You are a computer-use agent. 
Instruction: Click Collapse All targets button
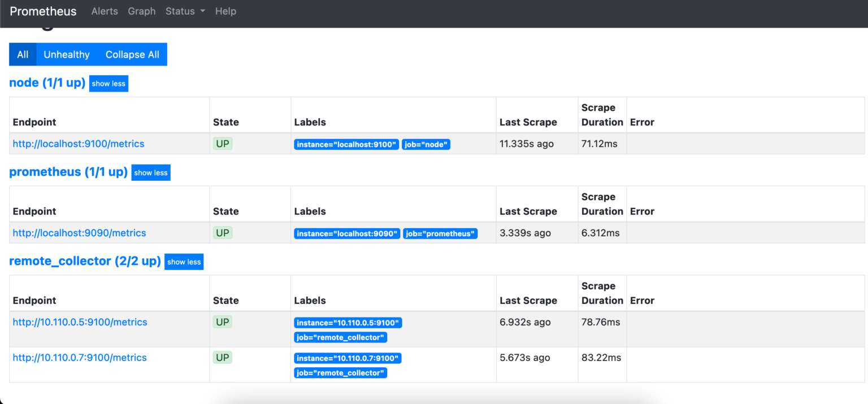(132, 54)
